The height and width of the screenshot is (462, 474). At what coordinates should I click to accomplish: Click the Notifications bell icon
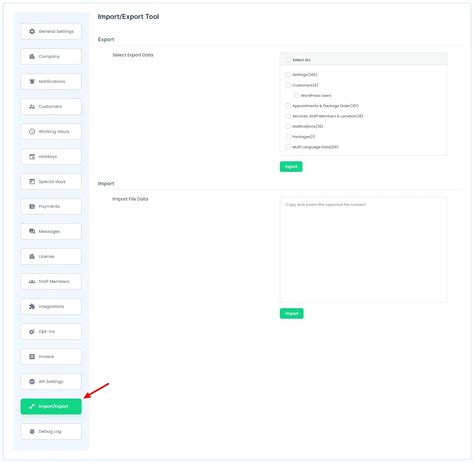point(32,81)
